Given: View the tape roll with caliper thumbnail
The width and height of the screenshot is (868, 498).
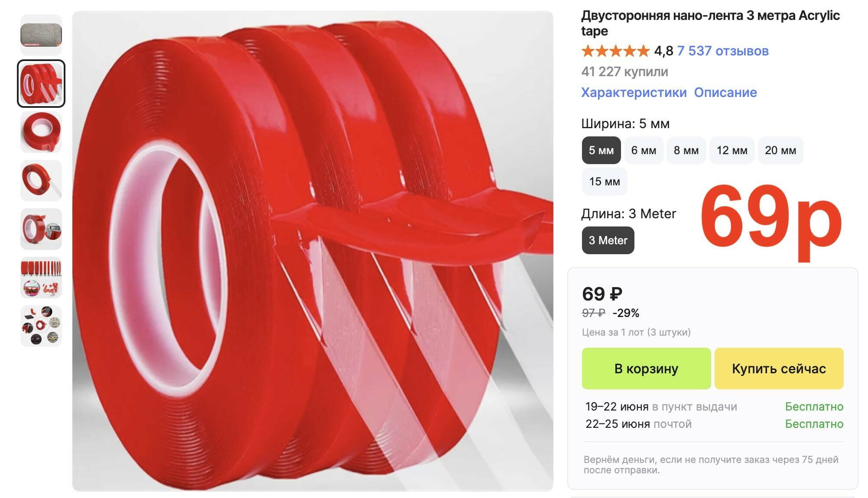Looking at the screenshot, I should pyautogui.click(x=41, y=229).
